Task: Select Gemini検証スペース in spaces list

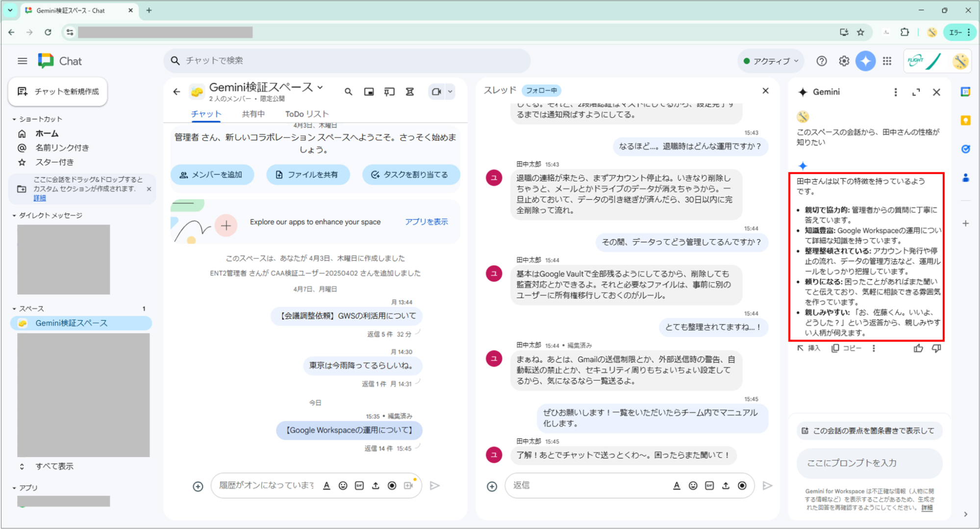Action: (81, 323)
